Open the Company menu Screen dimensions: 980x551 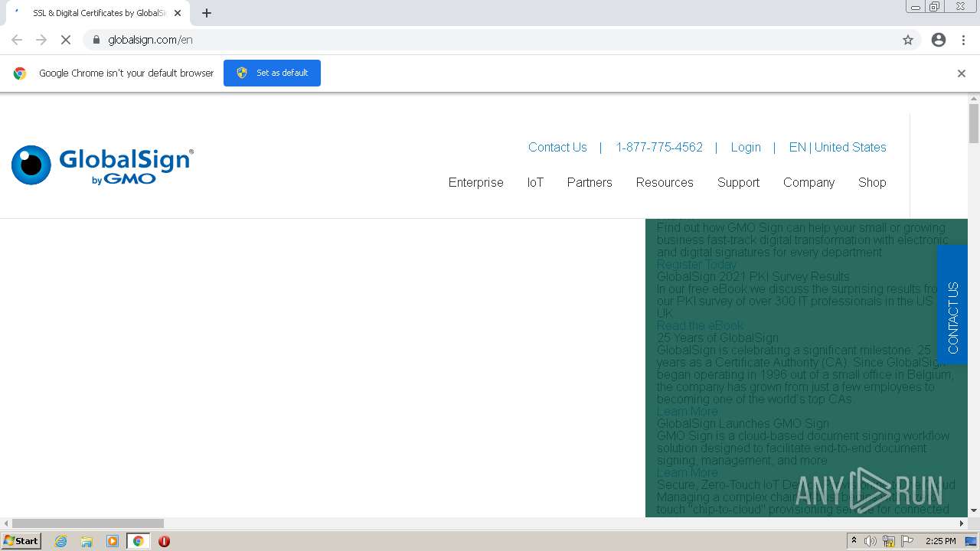pos(808,182)
